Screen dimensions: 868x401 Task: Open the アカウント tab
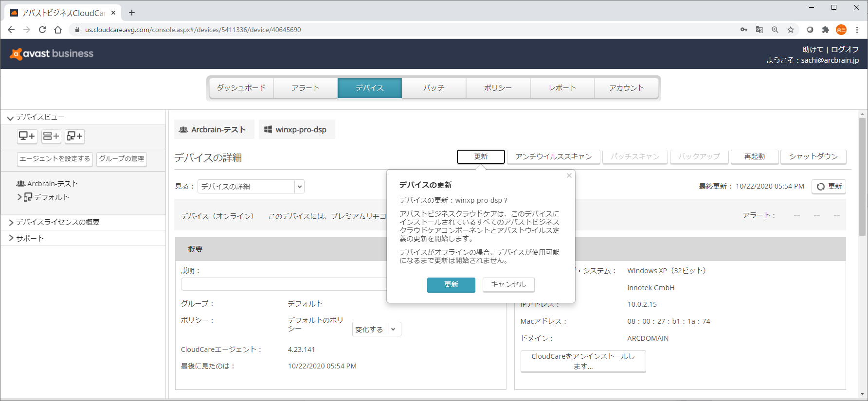pos(627,88)
